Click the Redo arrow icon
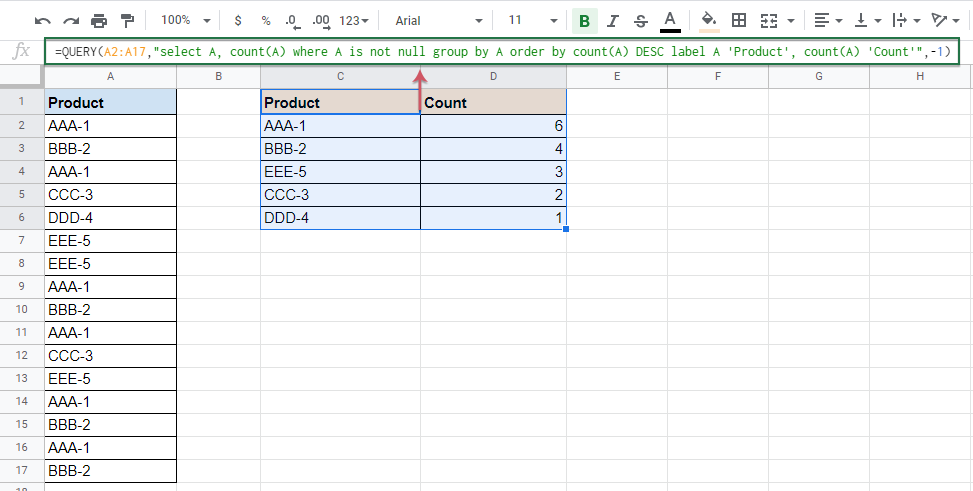The image size is (973, 491). click(71, 20)
